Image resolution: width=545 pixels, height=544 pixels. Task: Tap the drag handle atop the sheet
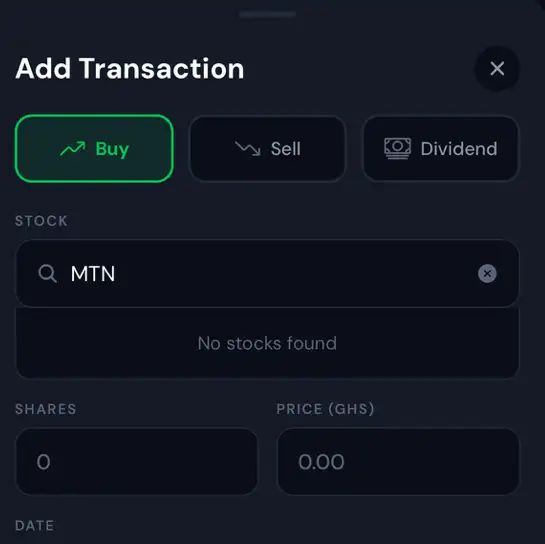(x=268, y=14)
